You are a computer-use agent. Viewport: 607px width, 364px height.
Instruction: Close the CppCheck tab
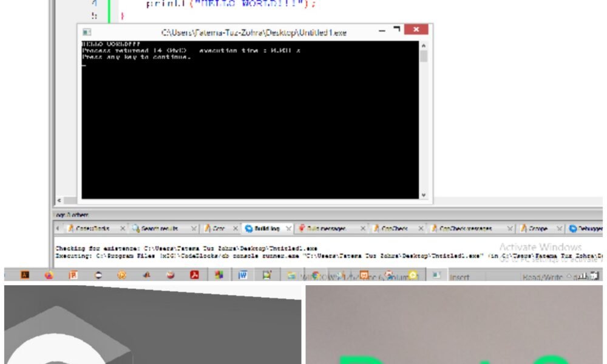point(421,229)
